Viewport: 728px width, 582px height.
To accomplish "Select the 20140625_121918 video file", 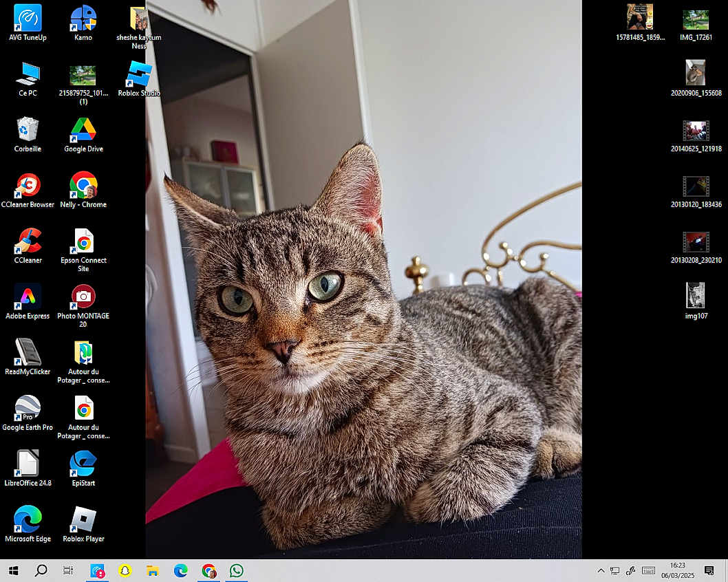I will tap(696, 131).
